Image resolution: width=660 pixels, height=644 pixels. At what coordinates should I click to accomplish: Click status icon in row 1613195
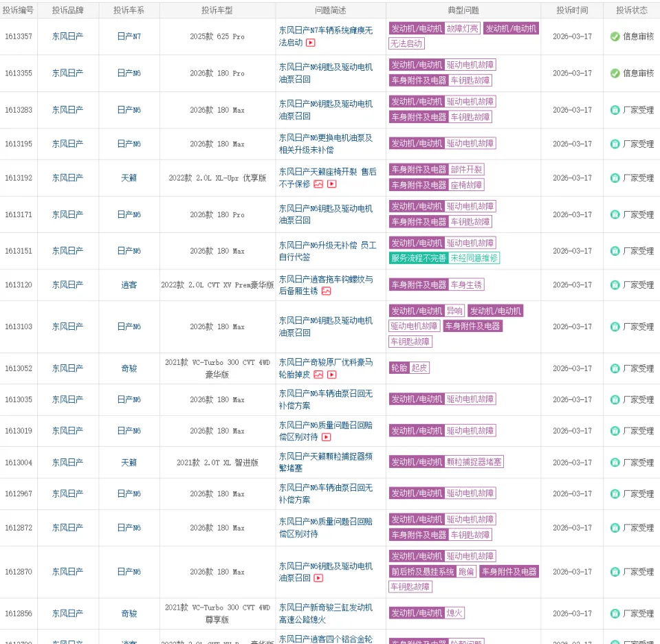click(x=615, y=144)
